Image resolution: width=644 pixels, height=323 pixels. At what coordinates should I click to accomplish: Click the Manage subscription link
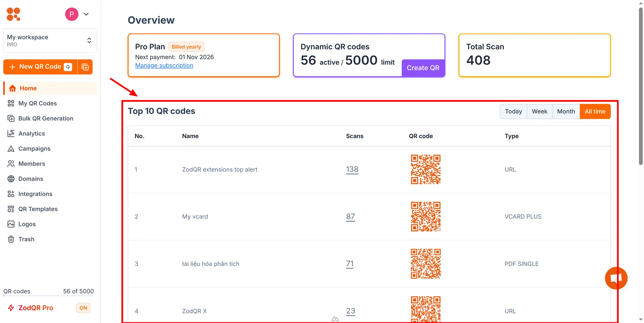(x=164, y=65)
